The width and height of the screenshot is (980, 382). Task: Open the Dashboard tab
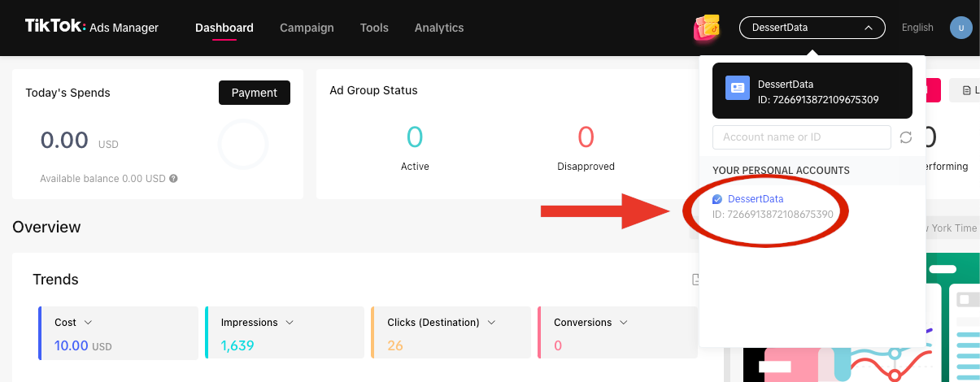tap(224, 28)
